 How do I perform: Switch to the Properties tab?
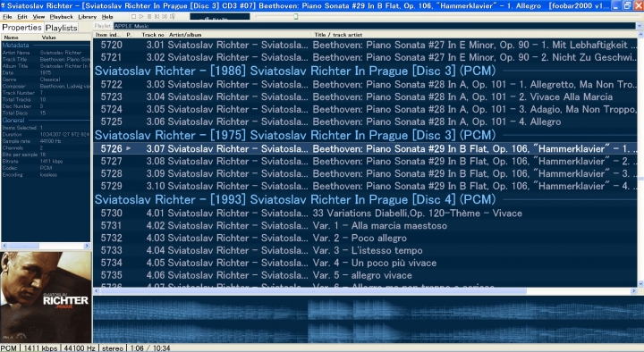click(x=22, y=28)
